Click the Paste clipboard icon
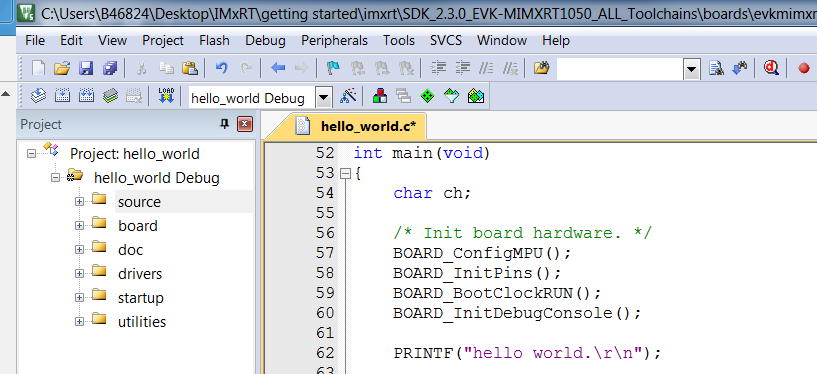The image size is (817, 374). [190, 68]
